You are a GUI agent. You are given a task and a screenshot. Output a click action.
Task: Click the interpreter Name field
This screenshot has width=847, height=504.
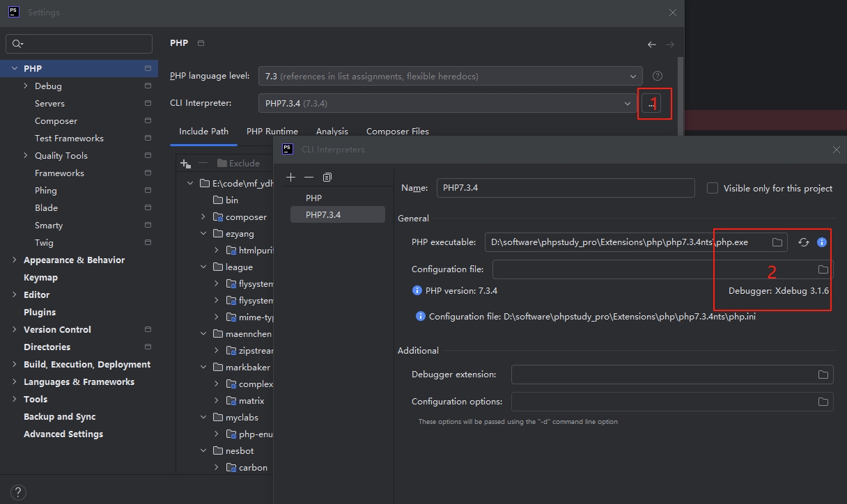[566, 188]
